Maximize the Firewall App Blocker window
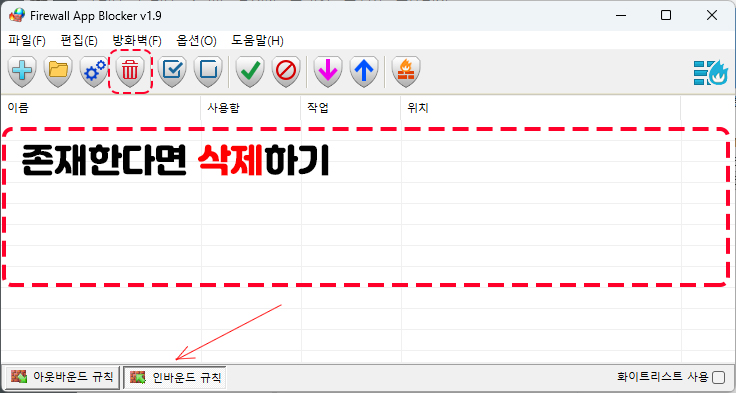 point(666,15)
